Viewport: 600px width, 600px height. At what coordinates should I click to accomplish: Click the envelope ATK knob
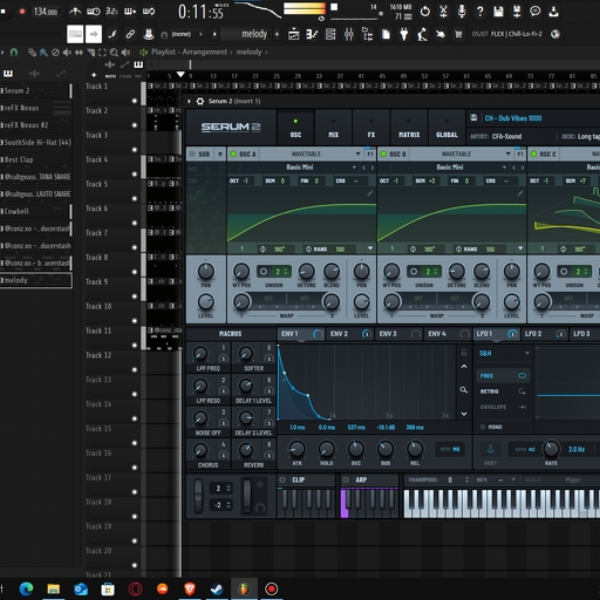click(297, 449)
